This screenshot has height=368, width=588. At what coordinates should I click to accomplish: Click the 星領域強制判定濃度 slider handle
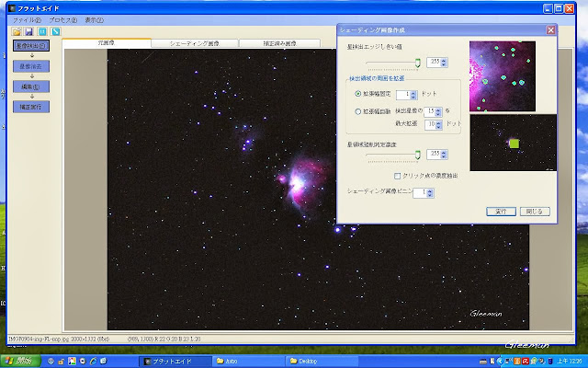pyautogui.click(x=418, y=155)
